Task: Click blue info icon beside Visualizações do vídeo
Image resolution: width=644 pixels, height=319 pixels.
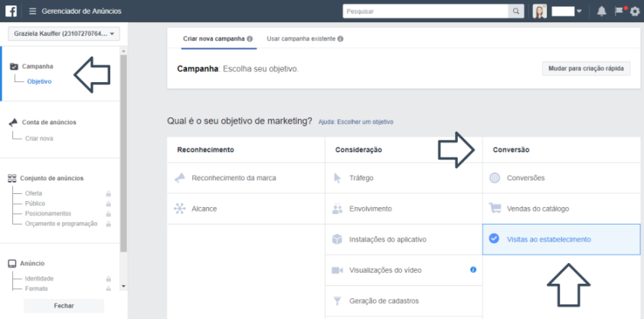Action: (473, 270)
